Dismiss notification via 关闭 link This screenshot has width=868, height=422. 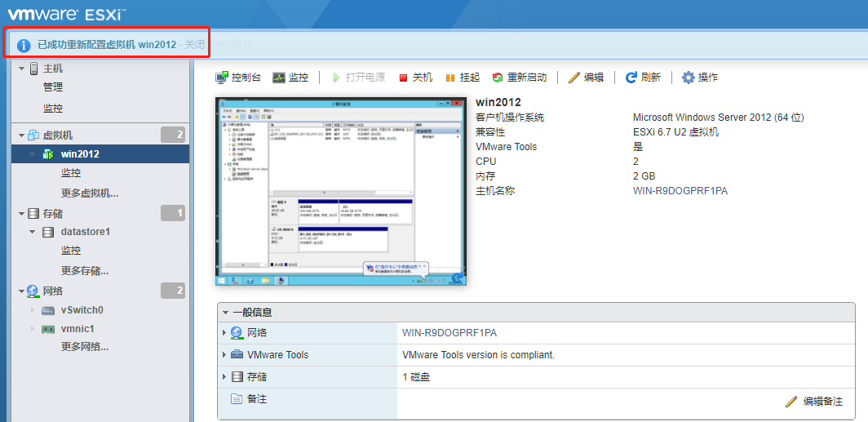pos(194,44)
